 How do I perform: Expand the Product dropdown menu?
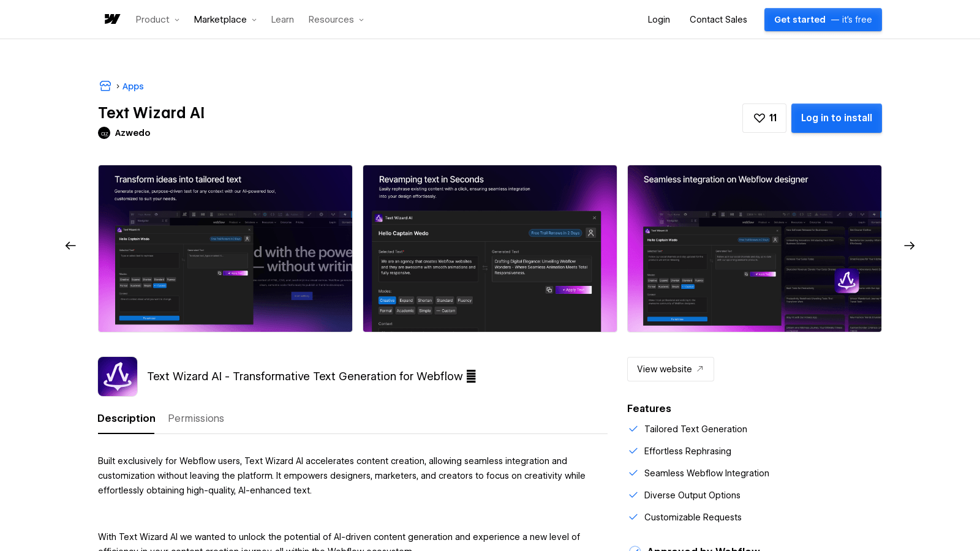[x=157, y=20]
